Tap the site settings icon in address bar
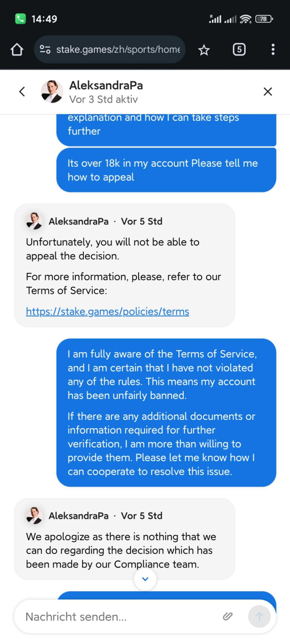Viewport: 290px width, 644px height. click(45, 49)
